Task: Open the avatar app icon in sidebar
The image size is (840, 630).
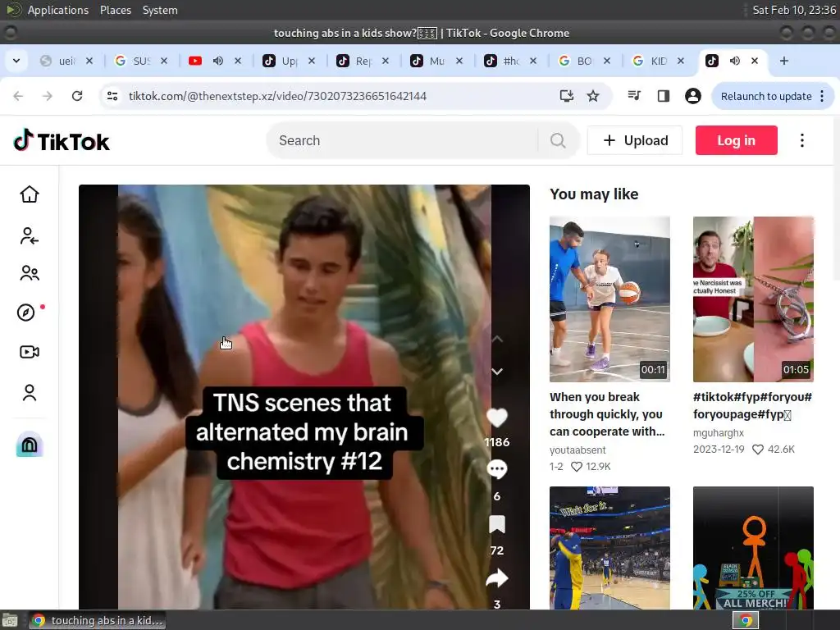Action: pos(30,444)
